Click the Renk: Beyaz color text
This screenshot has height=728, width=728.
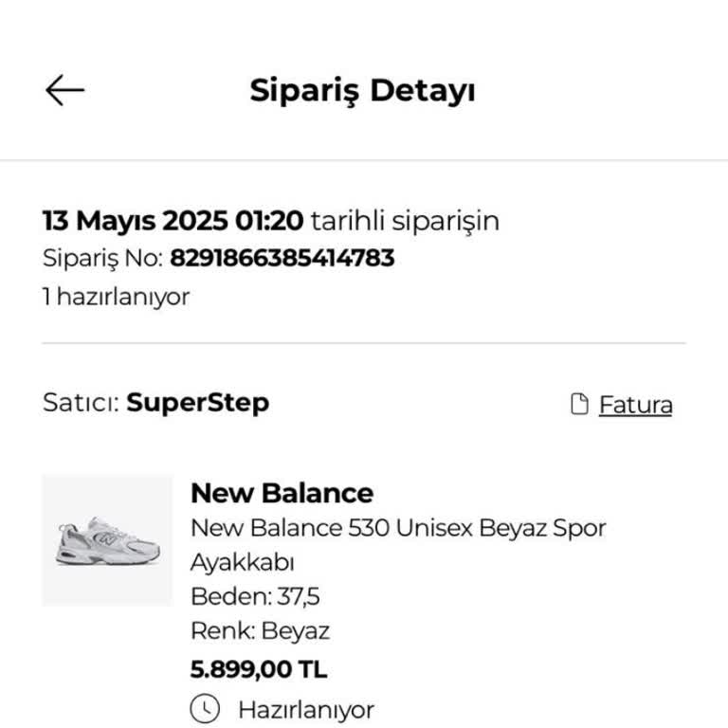tap(260, 631)
